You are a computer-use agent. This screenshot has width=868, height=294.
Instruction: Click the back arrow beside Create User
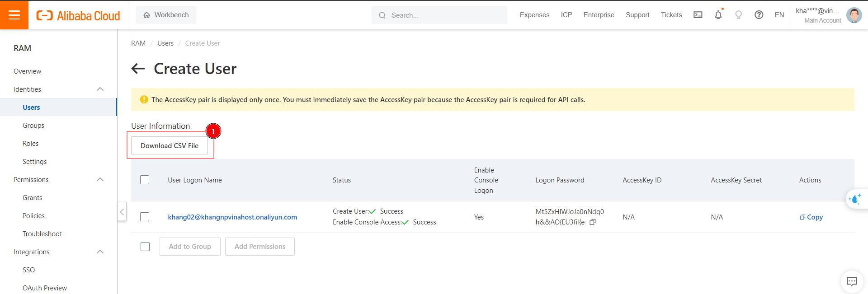point(138,69)
